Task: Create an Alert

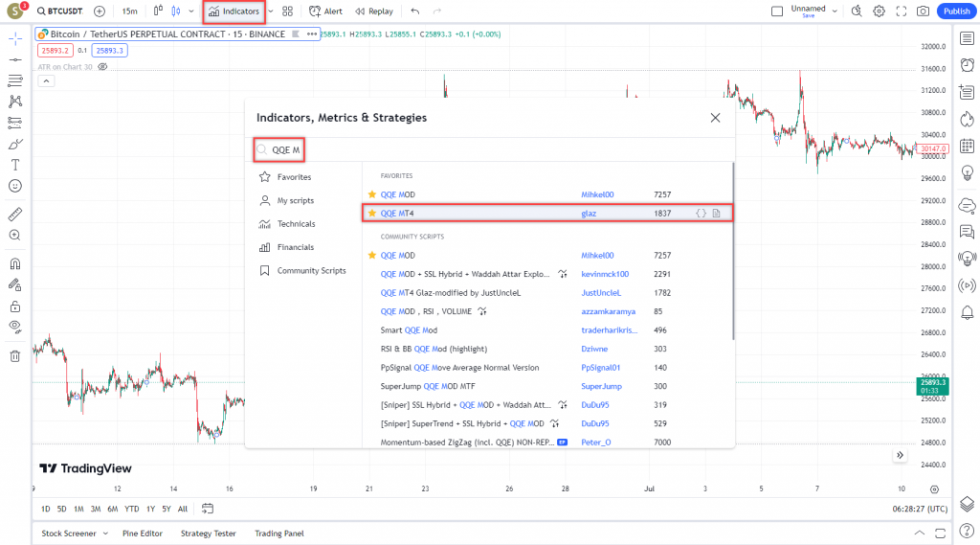Action: (326, 11)
